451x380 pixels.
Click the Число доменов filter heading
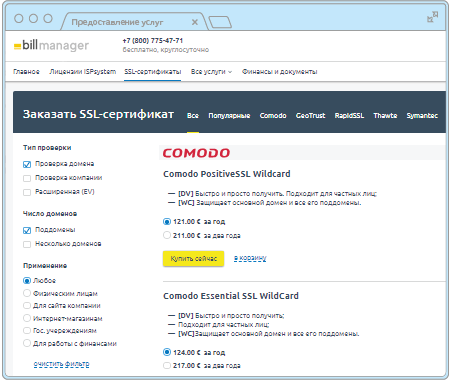[x=50, y=214]
